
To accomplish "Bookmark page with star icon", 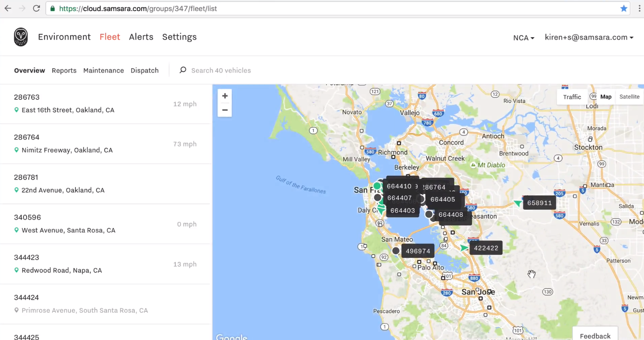I will (x=624, y=9).
